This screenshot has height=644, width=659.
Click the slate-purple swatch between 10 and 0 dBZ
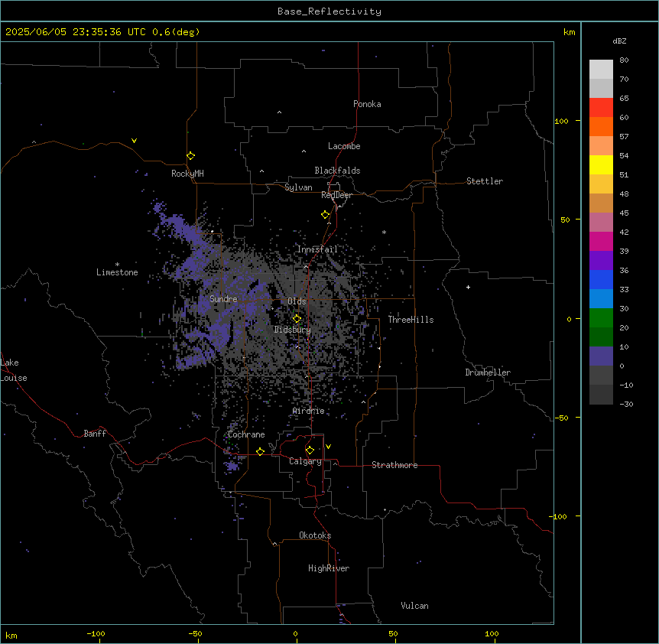[x=601, y=356]
